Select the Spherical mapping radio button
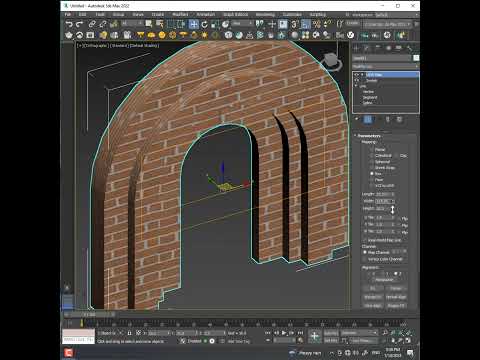The image size is (480, 360). tap(371, 162)
